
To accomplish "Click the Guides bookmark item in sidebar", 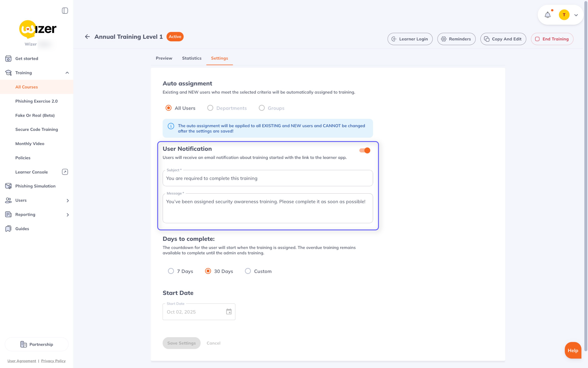I will point(22,229).
